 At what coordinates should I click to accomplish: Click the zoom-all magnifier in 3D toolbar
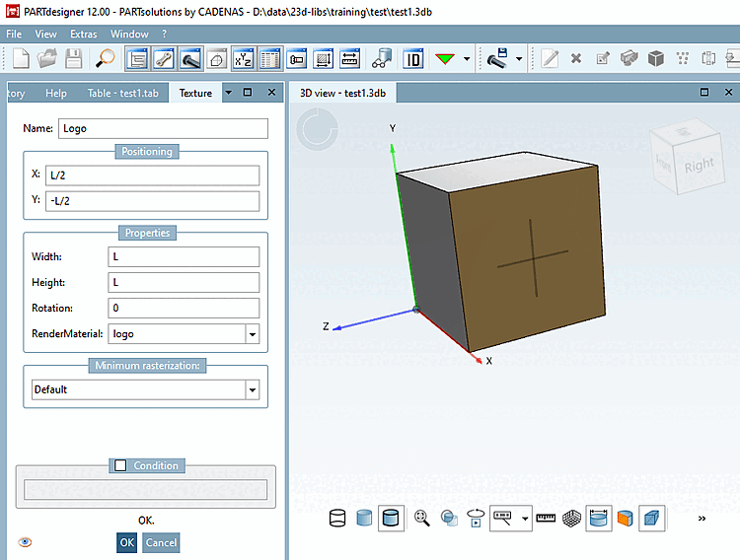[x=422, y=518]
